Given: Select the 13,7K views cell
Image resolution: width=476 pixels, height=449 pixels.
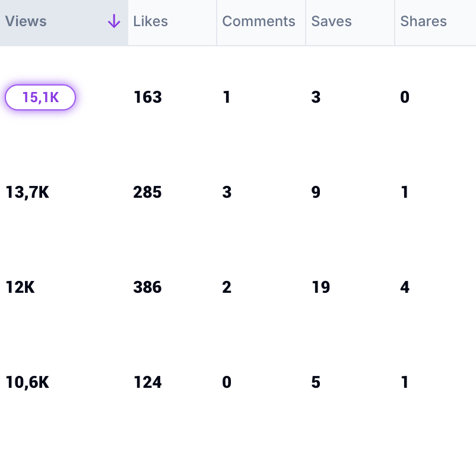Looking at the screenshot, I should 27,192.
